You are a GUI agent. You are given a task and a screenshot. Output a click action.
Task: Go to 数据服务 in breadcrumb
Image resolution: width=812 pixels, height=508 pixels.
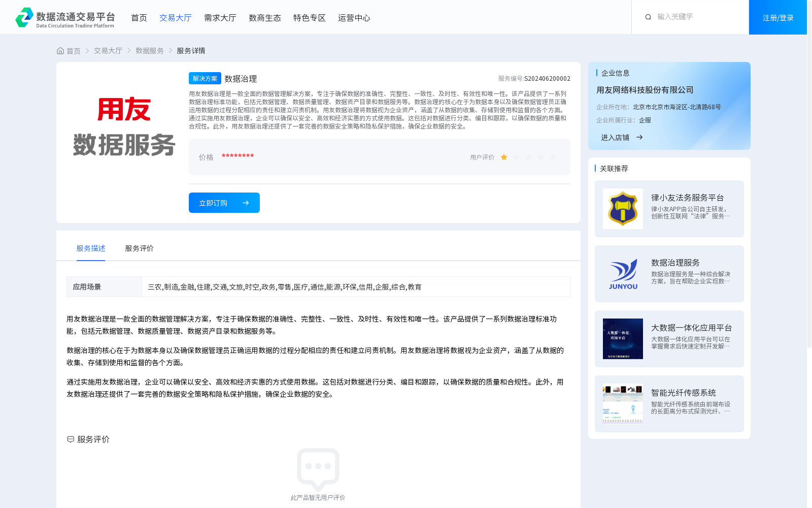[x=150, y=51]
